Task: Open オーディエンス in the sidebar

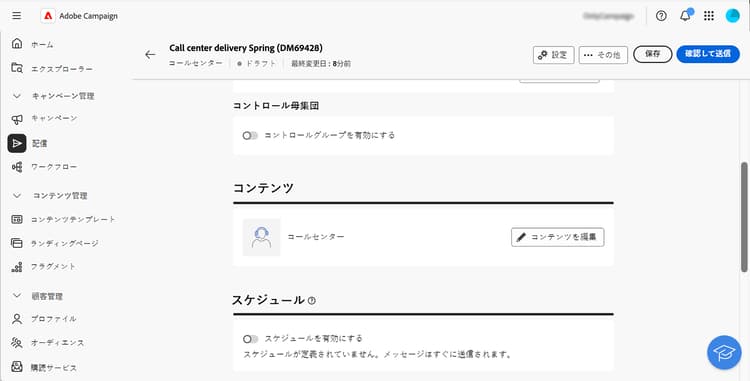Action: coord(57,343)
